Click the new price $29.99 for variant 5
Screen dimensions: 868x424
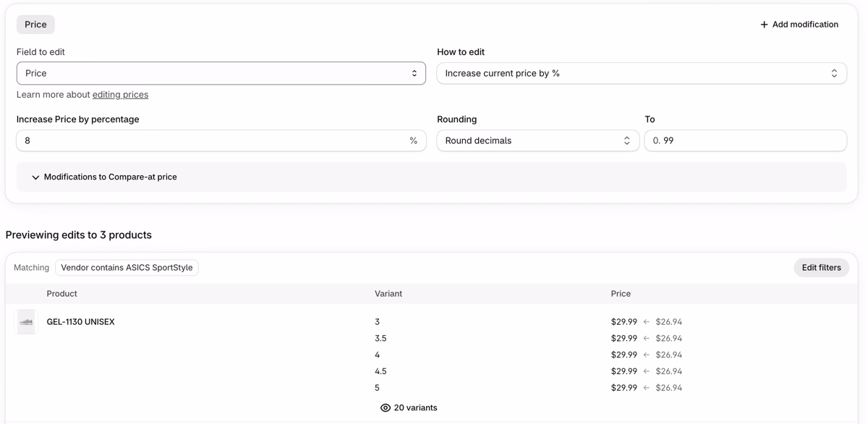624,388
